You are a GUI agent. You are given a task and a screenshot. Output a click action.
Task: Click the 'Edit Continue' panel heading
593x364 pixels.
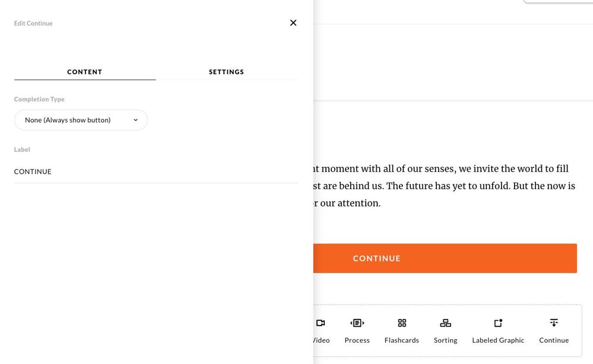[33, 24]
